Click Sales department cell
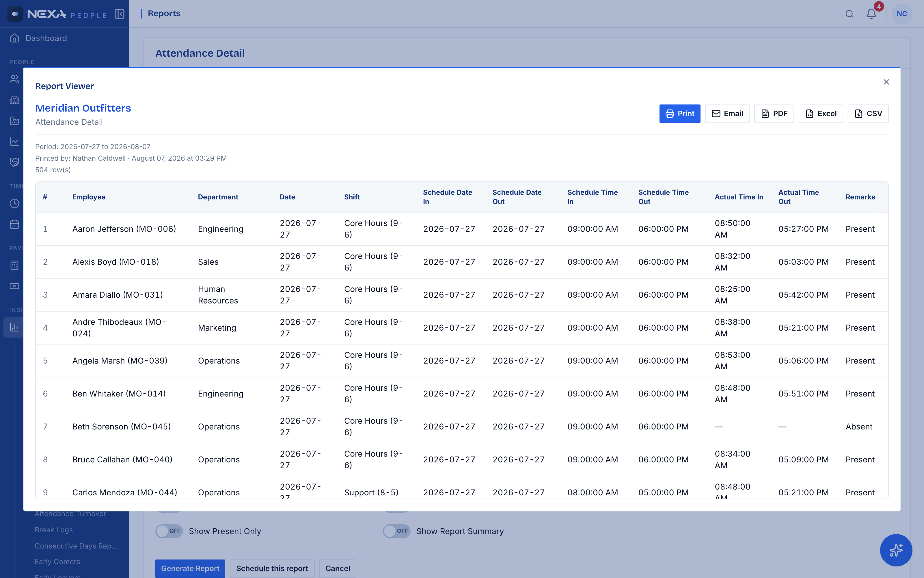 pos(208,262)
